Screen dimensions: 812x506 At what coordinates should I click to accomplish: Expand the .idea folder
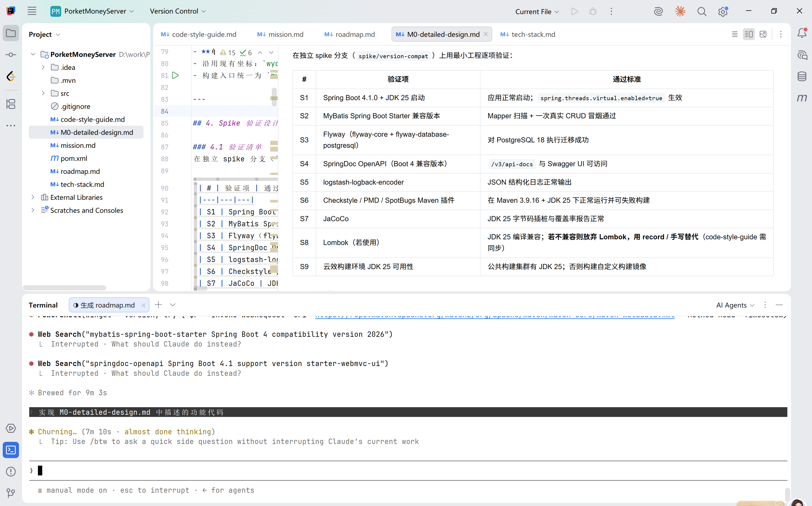coord(43,67)
